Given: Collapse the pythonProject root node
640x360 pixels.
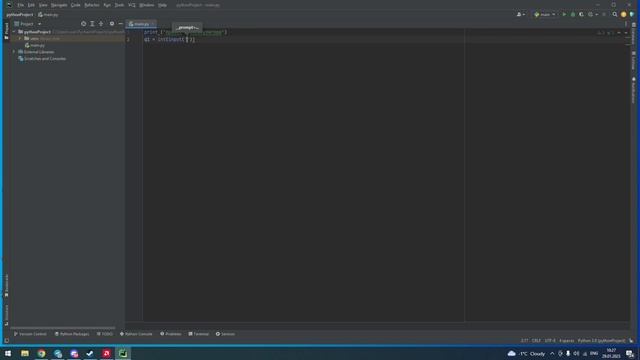Looking at the screenshot, I should tap(14, 31).
